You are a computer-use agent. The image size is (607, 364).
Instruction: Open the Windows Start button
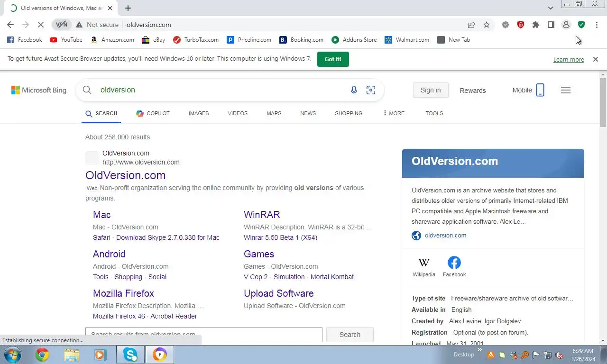11,355
